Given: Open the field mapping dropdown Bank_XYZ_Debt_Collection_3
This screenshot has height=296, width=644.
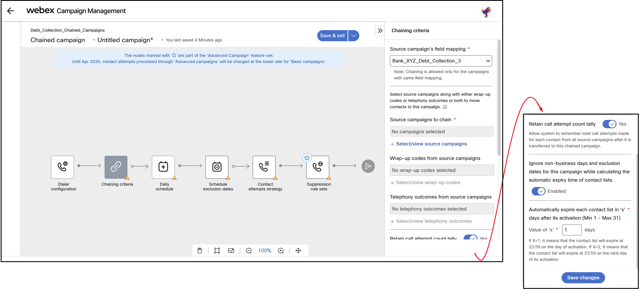Looking at the screenshot, I should pyautogui.click(x=441, y=61).
